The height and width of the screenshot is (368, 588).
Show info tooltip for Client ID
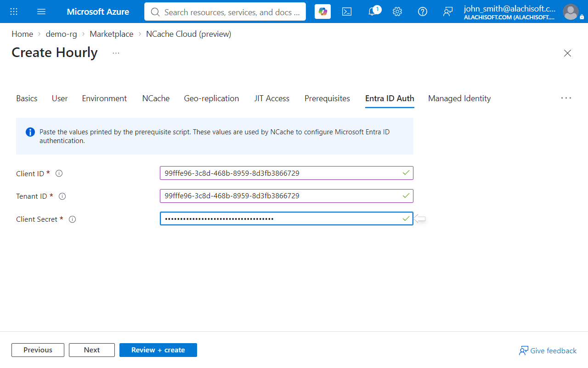pos(59,173)
